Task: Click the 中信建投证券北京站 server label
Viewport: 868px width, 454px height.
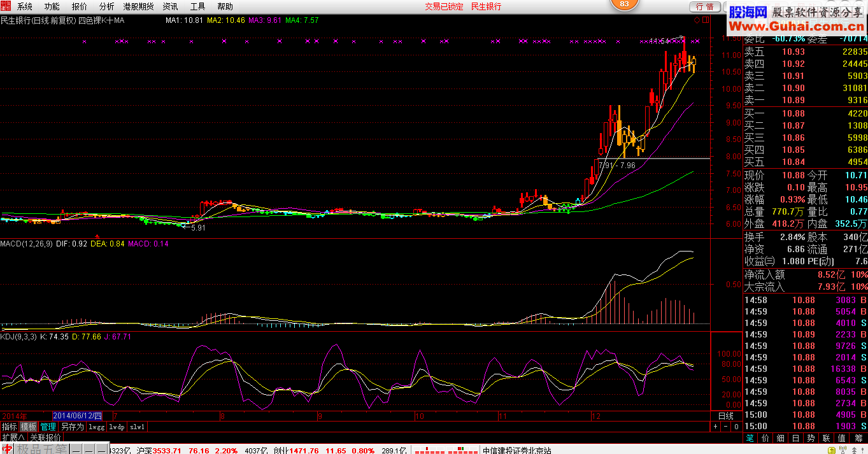Action: point(516,450)
